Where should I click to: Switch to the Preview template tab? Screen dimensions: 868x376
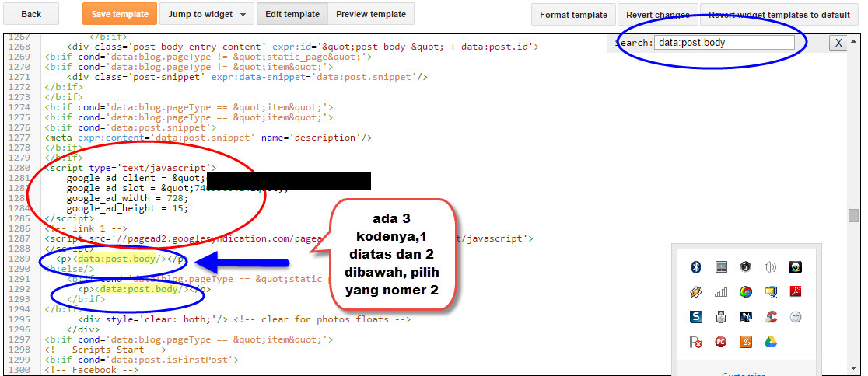pos(371,14)
